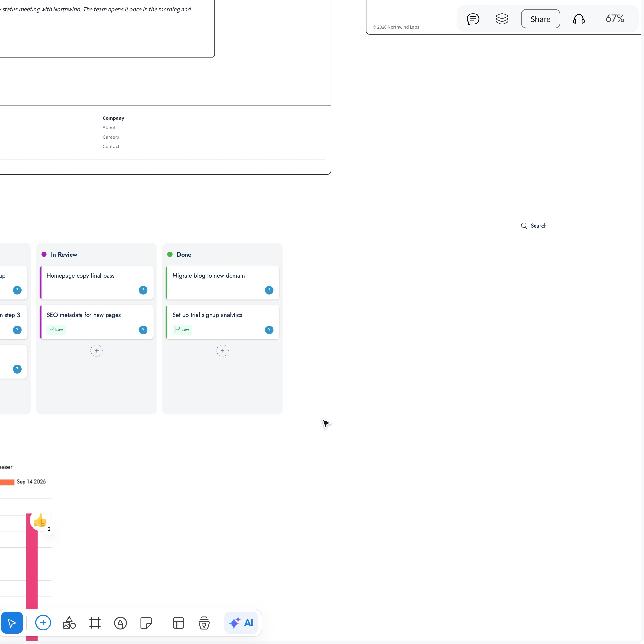Image resolution: width=644 pixels, height=644 pixels.
Task: Open the stickers bucket tool
Action: (x=204, y=623)
